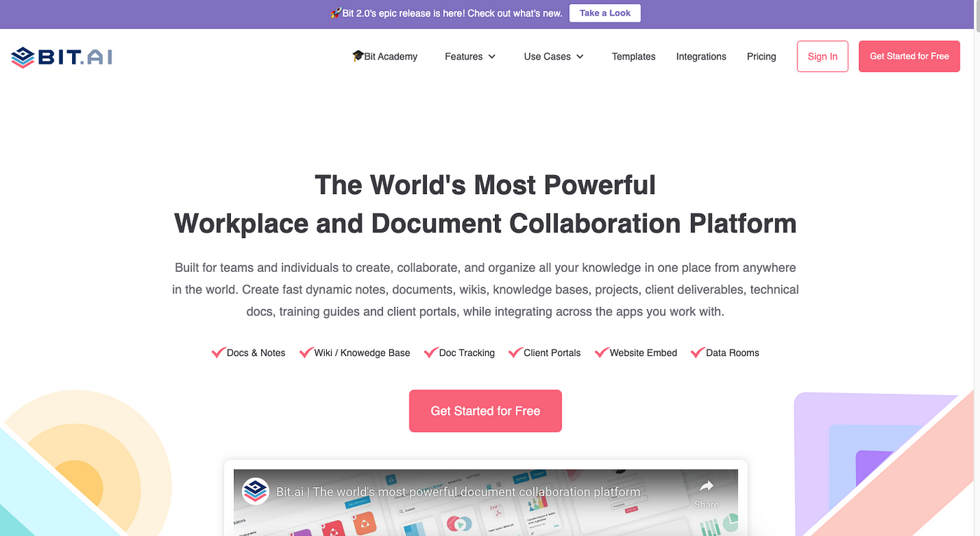Viewport: 980px width, 536px height.
Task: Open the Bit.ai video title link
Action: point(458,492)
